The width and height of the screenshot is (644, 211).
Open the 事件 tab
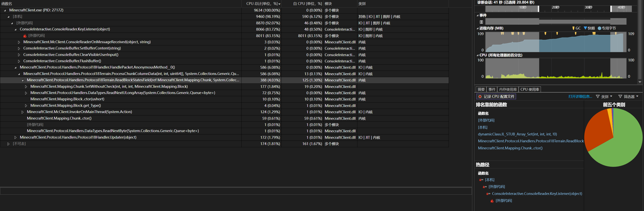click(492, 90)
